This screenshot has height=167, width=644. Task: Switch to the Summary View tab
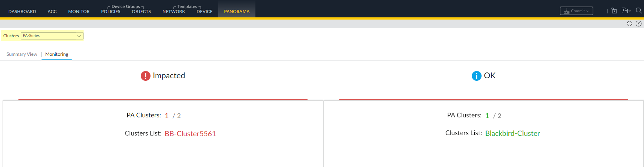(x=22, y=54)
